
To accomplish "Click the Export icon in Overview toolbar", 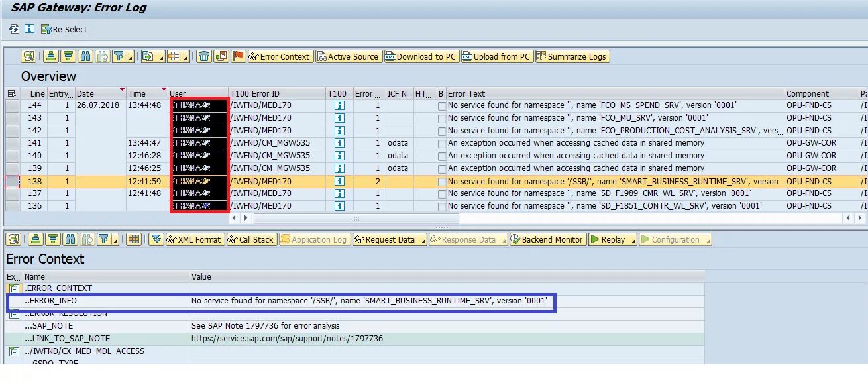I will pyautogui.click(x=148, y=56).
